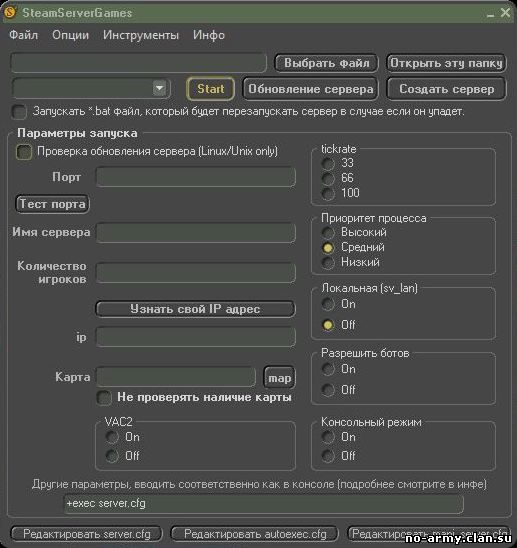
Task: Click into the Имя сервера field
Action: [196, 232]
